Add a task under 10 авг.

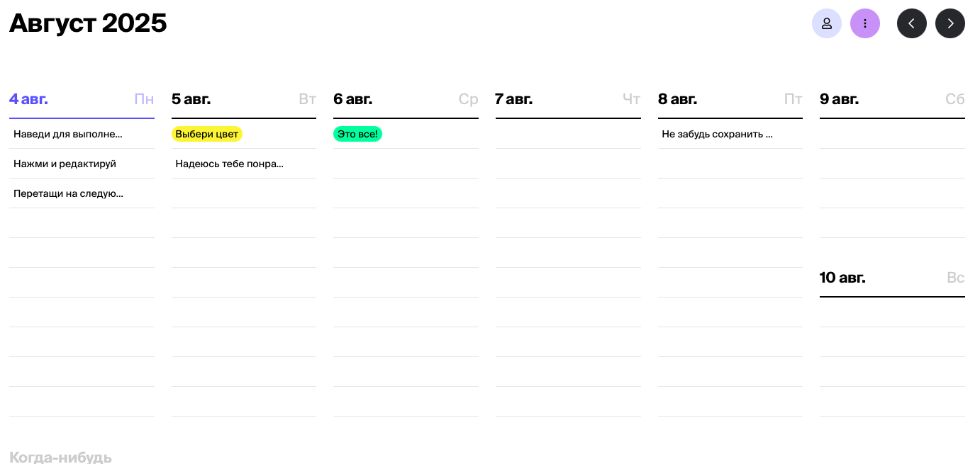pyautogui.click(x=892, y=312)
